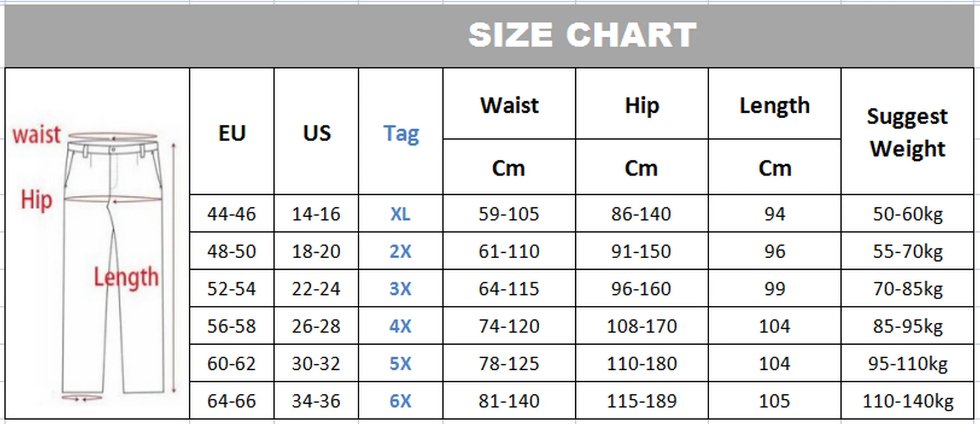Click hip measurement 115-189 cell
Screen dimensions: 980x424
pyautogui.click(x=641, y=401)
